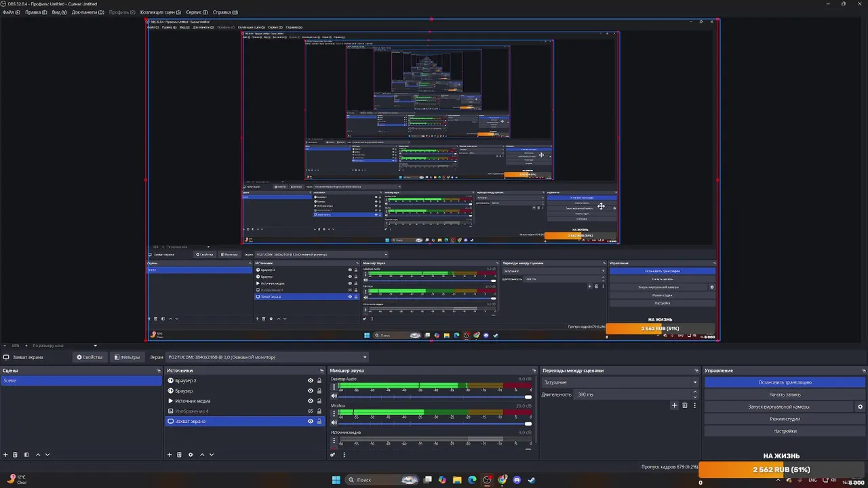Screen dimensions: 868x488
Task: Mute Desktop Audio via speaker icon
Action: pyautogui.click(x=334, y=396)
